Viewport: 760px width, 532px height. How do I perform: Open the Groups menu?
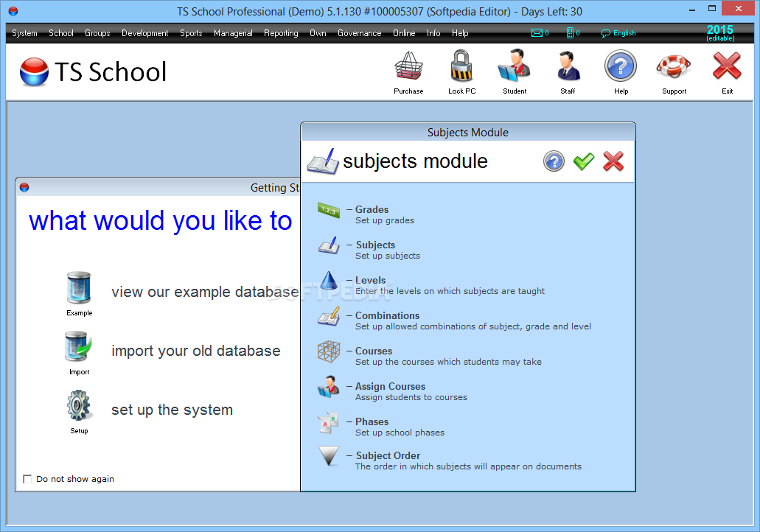pos(97,33)
